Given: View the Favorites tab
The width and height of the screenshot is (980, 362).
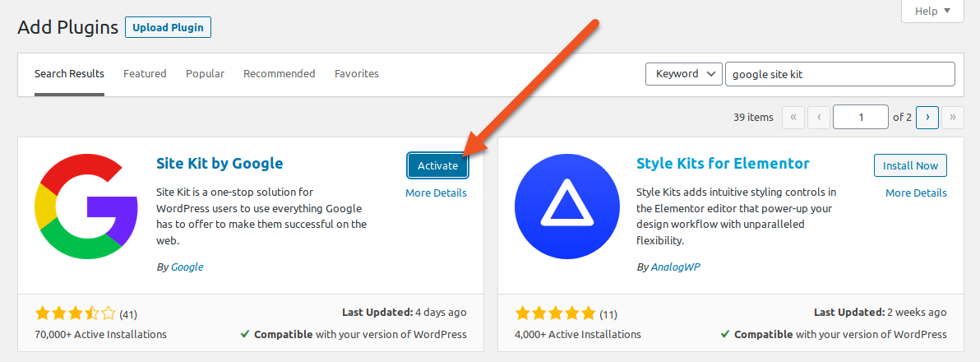Looking at the screenshot, I should click(x=357, y=74).
